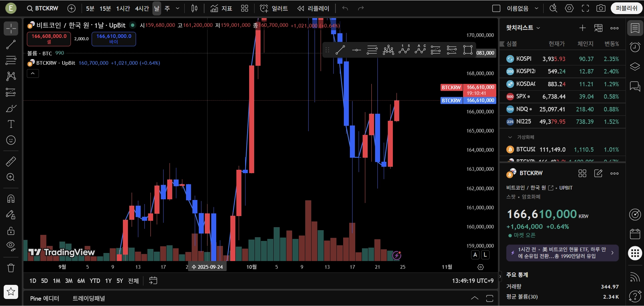Hide all drawings with eye icon
The image size is (644, 306).
coord(11,247)
